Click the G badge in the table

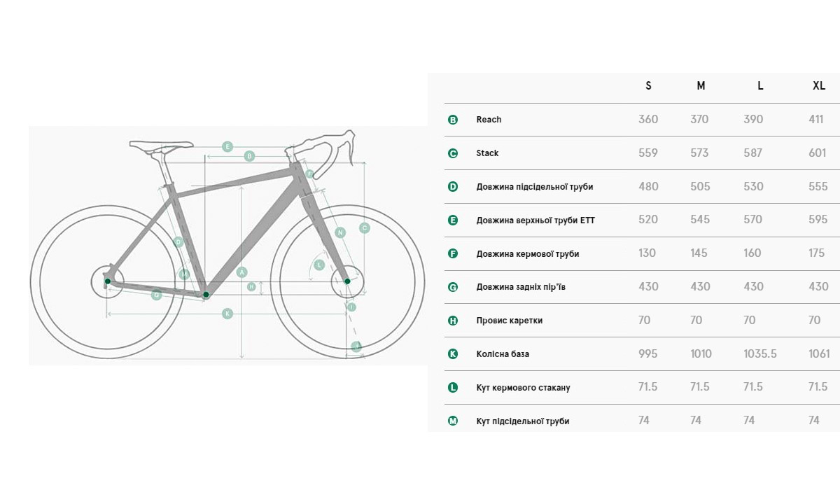(453, 287)
